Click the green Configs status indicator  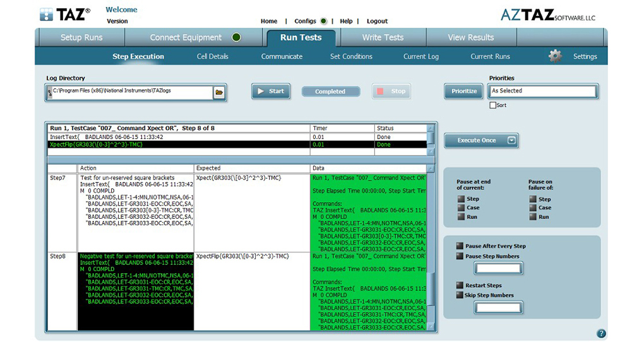click(324, 21)
